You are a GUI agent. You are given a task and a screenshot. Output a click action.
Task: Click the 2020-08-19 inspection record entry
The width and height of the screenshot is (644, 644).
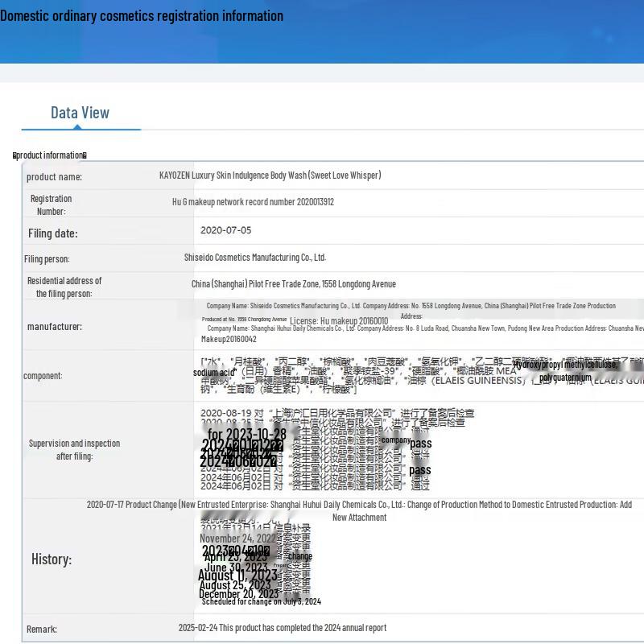(336, 414)
